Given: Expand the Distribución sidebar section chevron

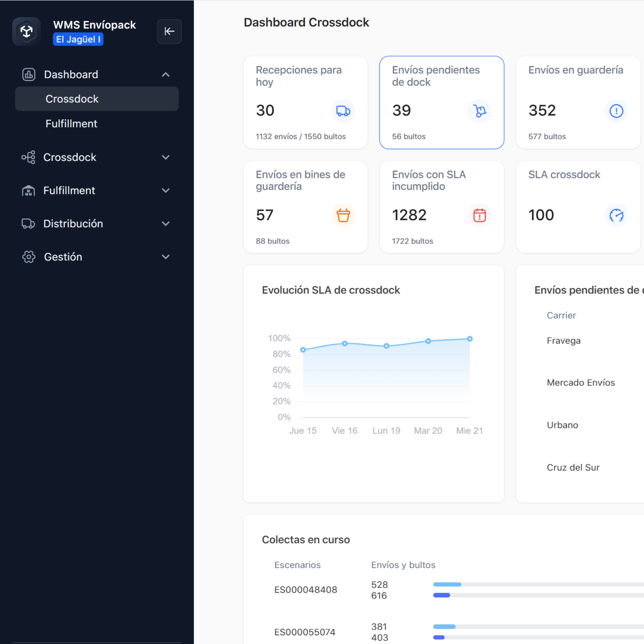Looking at the screenshot, I should pos(166,224).
